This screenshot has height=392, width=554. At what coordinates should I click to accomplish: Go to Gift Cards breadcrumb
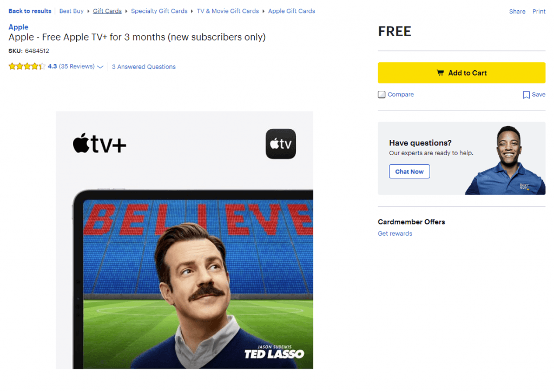[107, 11]
